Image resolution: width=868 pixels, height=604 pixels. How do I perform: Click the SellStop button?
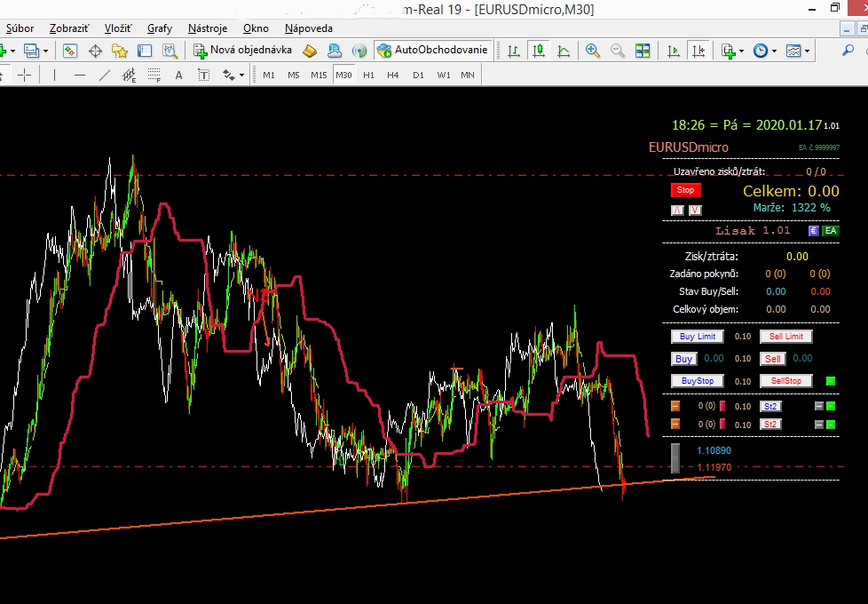pos(786,381)
